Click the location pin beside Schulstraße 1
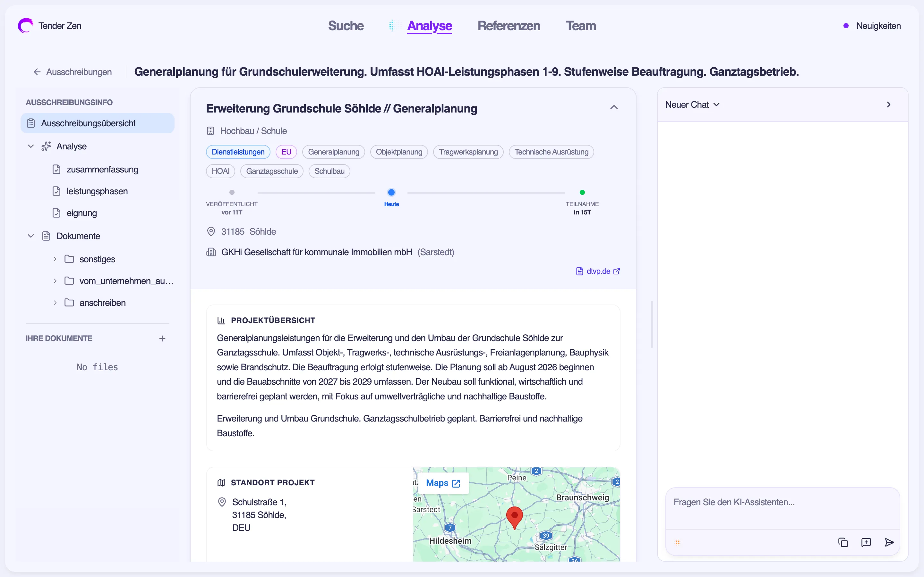The height and width of the screenshot is (577, 924). coord(223,502)
